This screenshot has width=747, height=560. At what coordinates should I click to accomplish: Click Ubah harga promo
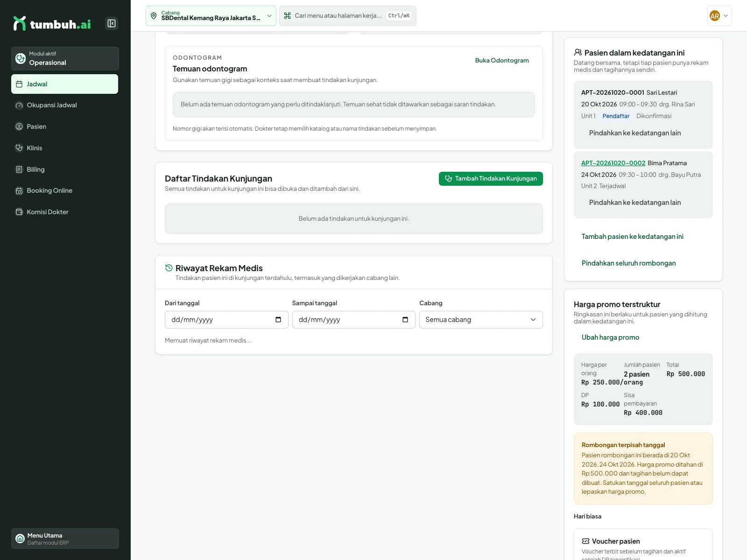click(610, 337)
